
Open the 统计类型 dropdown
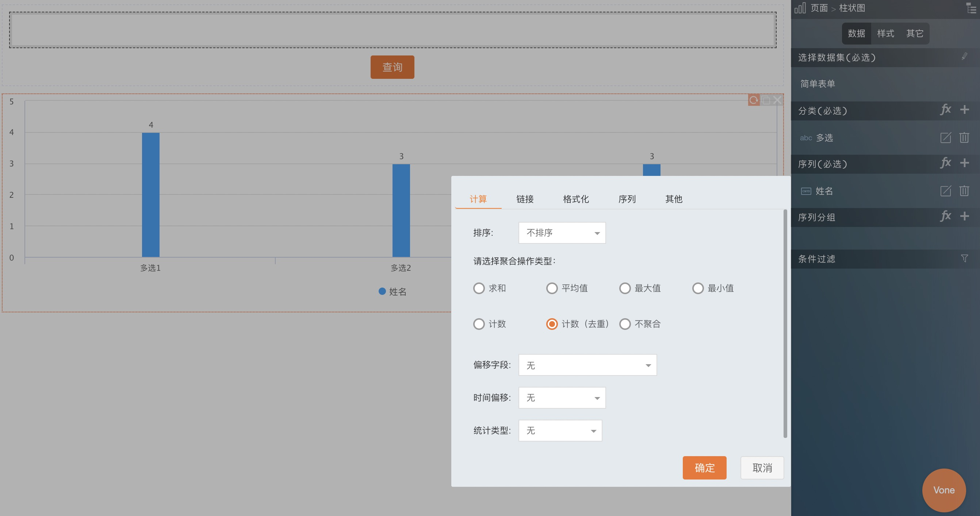(x=560, y=431)
